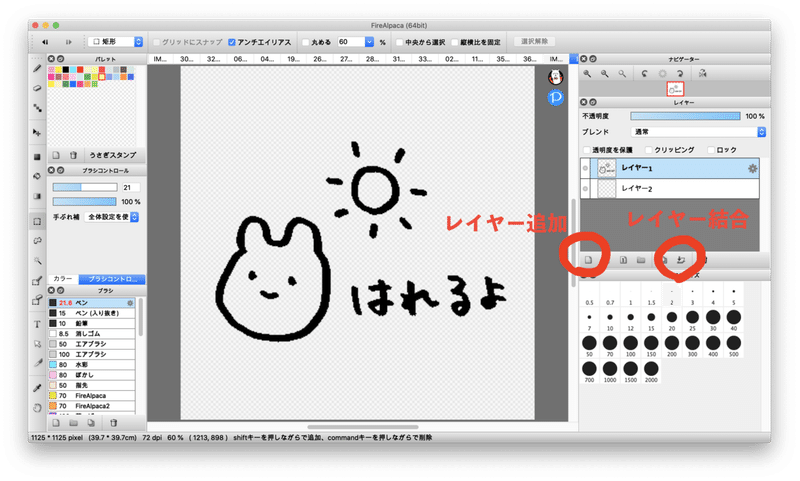Image resolution: width=800 pixels, height=481 pixels.
Task: Select the レイヤー2 layer row
Action: [x=669, y=189]
